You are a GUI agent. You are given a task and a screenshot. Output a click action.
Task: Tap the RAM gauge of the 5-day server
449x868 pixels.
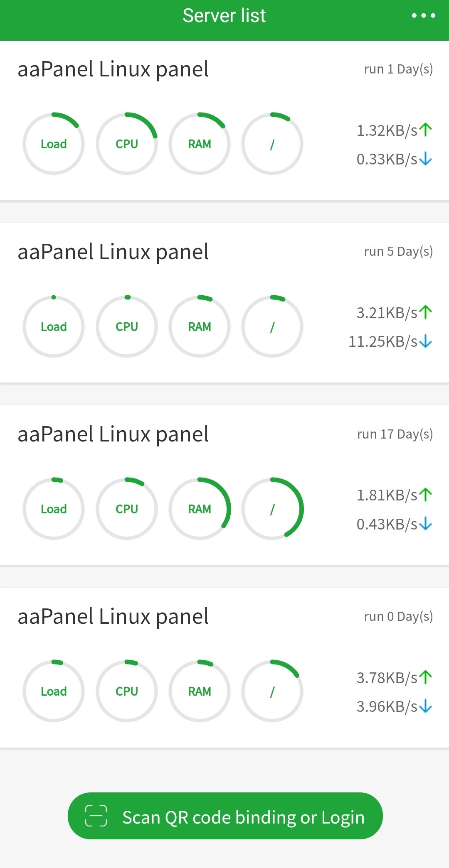[200, 326]
